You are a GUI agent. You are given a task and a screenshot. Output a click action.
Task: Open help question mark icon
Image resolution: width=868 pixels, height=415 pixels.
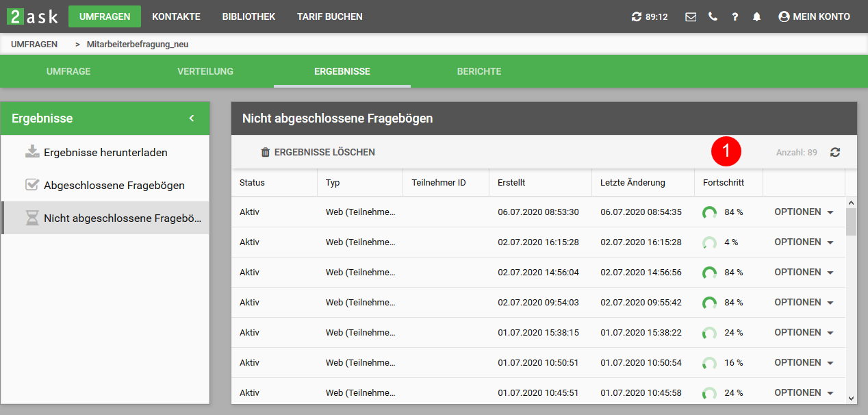pos(735,16)
